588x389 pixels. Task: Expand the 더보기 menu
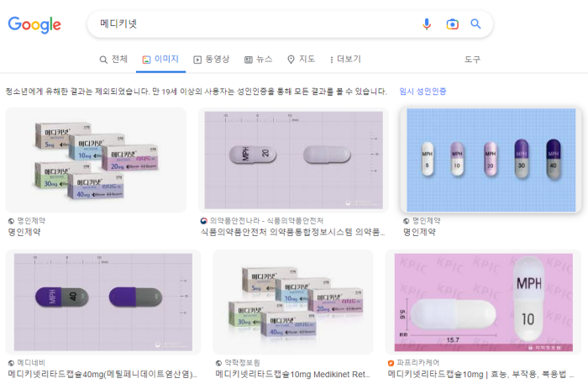click(345, 60)
